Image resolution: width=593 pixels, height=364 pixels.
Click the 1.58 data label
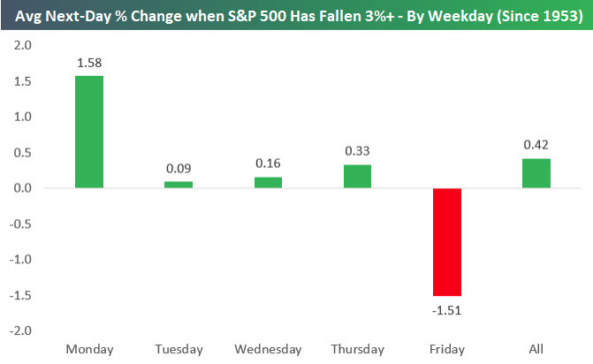[89, 64]
